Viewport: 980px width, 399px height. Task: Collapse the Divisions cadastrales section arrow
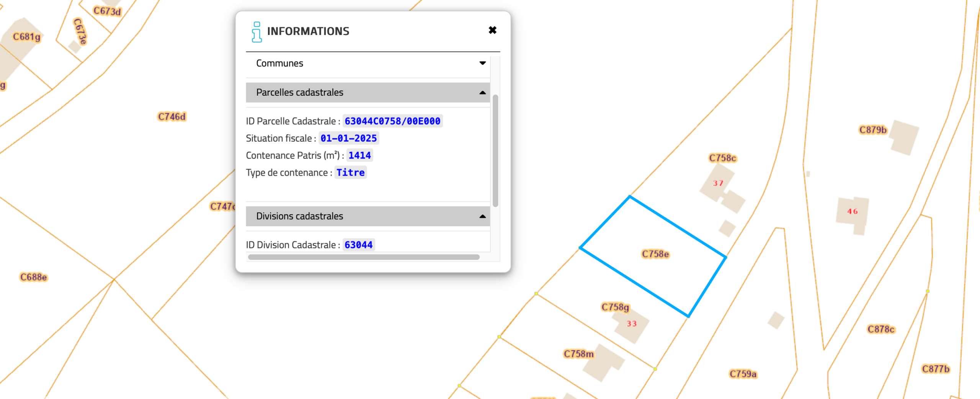(482, 216)
